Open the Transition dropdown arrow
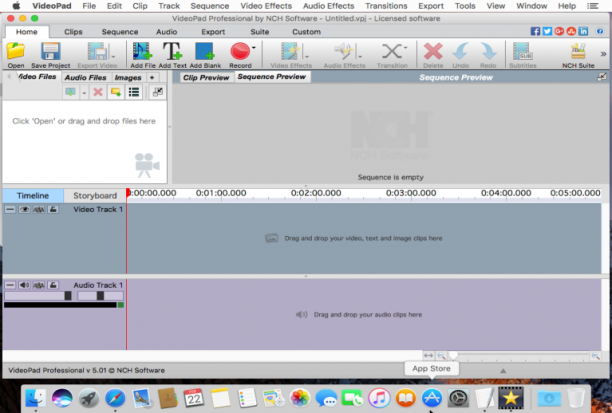612x413 pixels. click(x=405, y=48)
